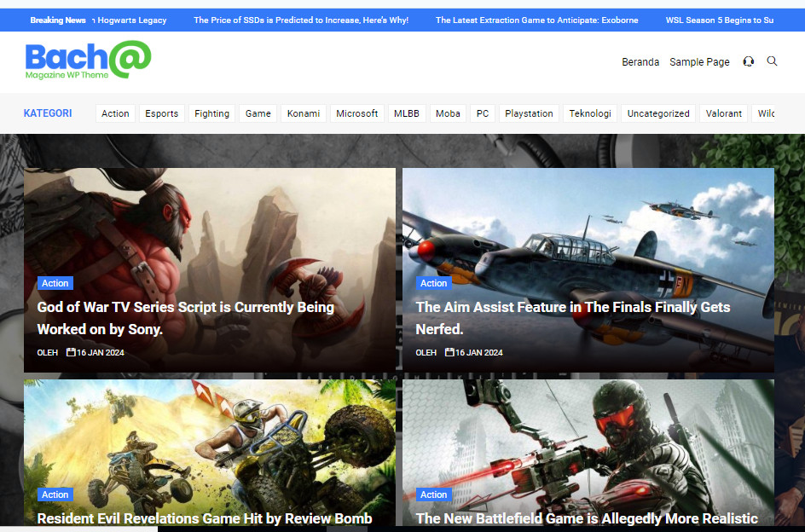Image resolution: width=805 pixels, height=532 pixels.
Task: Click the headset support icon
Action: (748, 61)
